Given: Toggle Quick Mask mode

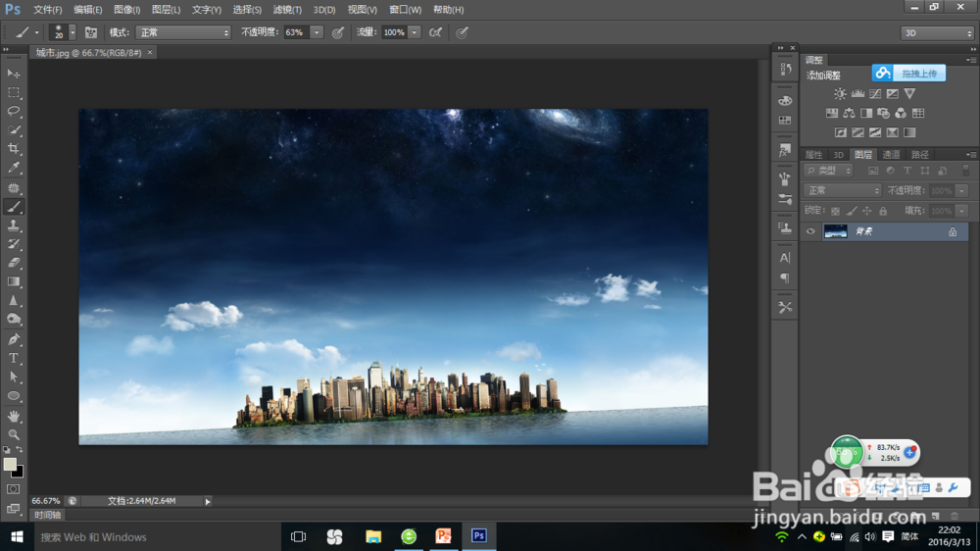Looking at the screenshot, I should click(x=13, y=489).
